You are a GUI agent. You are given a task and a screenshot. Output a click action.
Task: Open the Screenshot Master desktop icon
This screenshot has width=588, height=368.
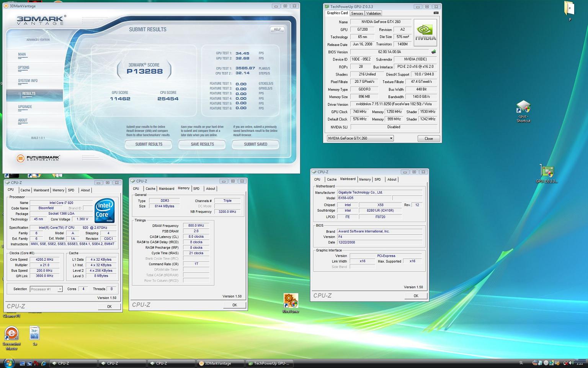(x=11, y=338)
